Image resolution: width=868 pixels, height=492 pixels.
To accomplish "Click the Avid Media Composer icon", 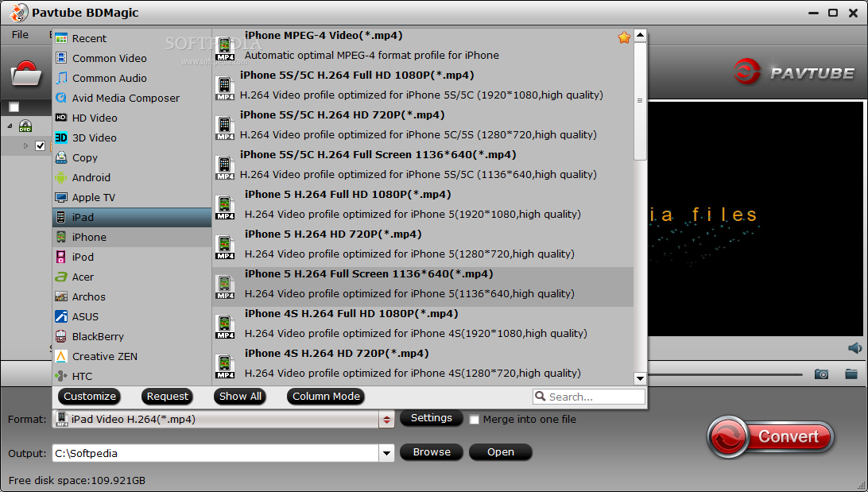I will click(x=61, y=98).
